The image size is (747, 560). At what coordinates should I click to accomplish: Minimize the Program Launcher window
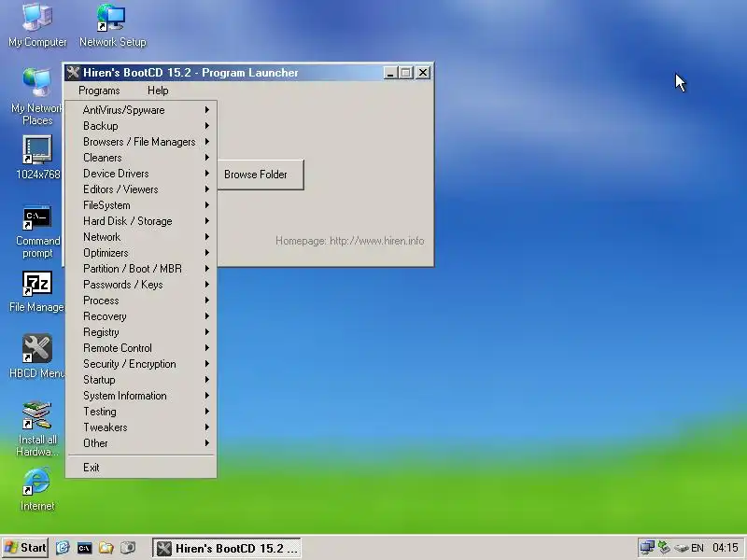point(390,73)
